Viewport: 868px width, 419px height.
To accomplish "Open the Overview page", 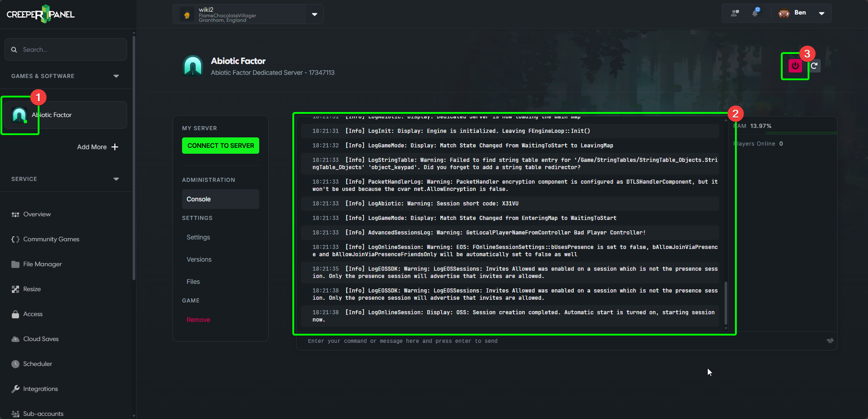I will [x=37, y=214].
